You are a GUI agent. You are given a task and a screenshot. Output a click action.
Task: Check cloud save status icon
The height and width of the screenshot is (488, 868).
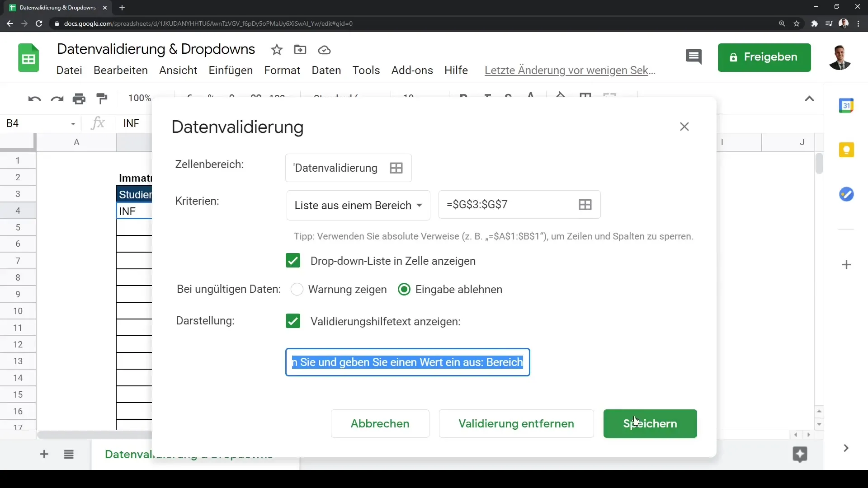click(324, 50)
